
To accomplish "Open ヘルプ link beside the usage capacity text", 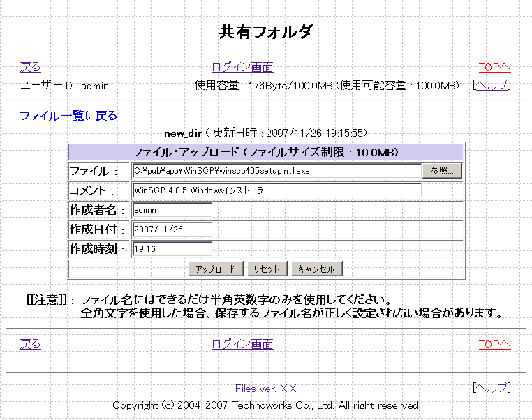I will pyautogui.click(x=492, y=85).
